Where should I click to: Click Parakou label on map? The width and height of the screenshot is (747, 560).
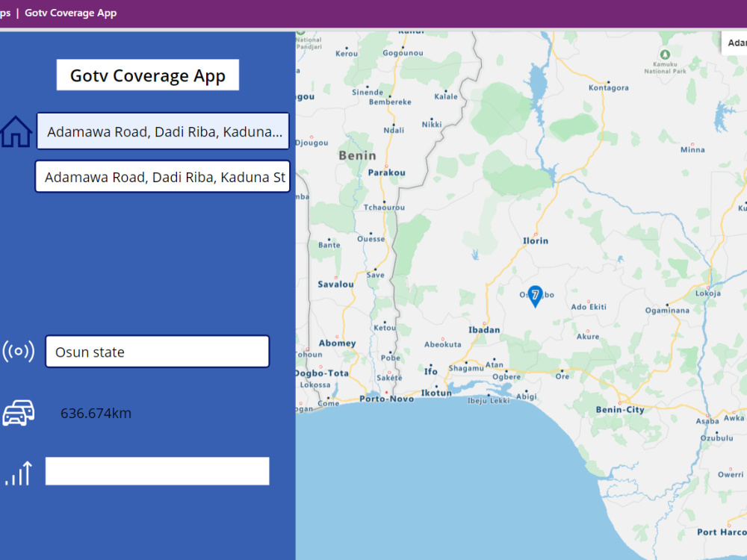[386, 172]
